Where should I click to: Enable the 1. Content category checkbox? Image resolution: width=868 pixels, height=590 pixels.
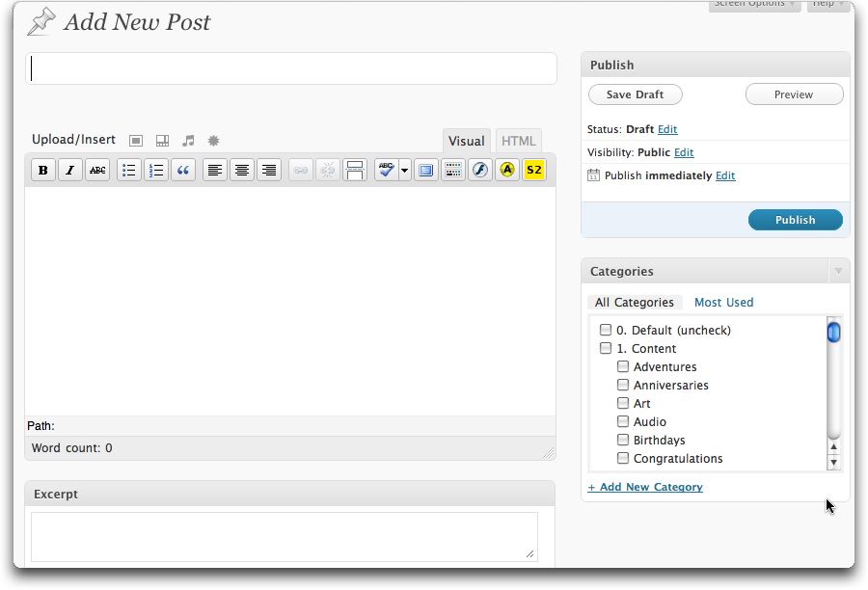pyautogui.click(x=606, y=349)
